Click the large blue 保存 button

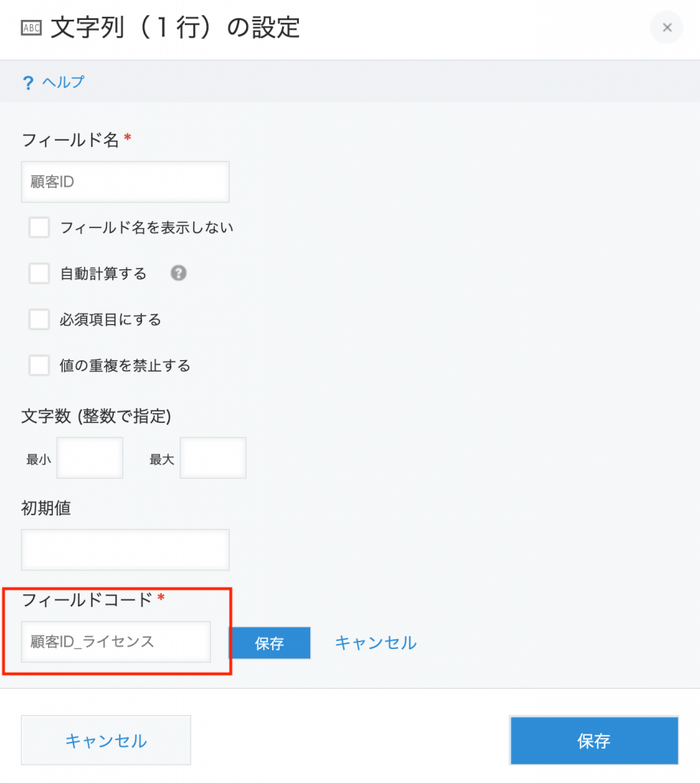coord(594,740)
